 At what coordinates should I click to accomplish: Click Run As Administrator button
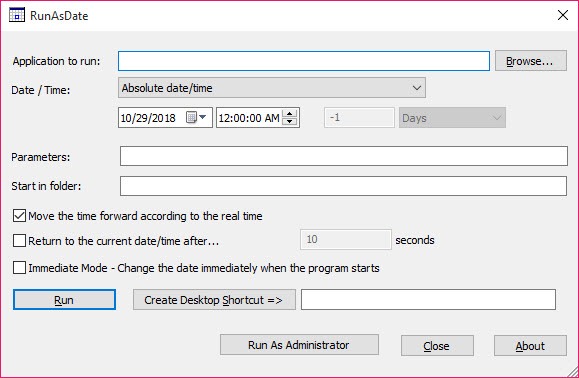pos(299,345)
